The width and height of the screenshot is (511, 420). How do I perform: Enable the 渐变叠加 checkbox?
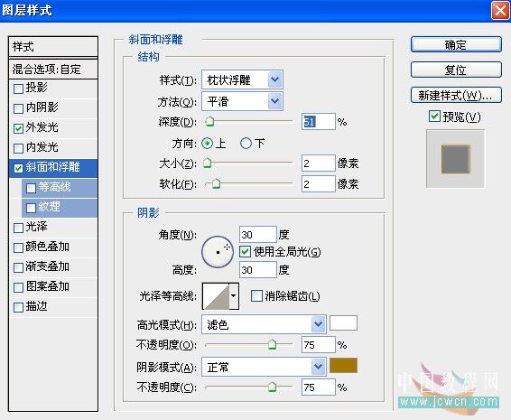18,267
